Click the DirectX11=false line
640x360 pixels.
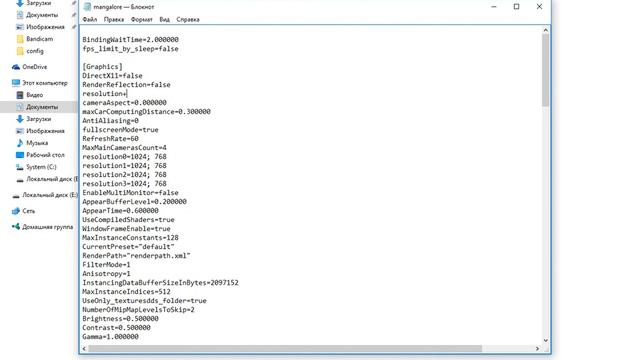(x=112, y=76)
